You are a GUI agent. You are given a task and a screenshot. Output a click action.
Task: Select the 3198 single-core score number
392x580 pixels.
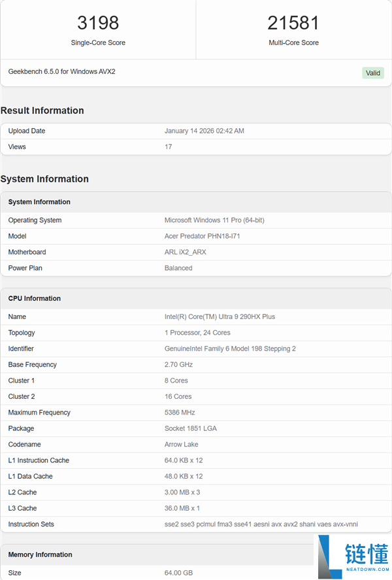click(x=98, y=23)
